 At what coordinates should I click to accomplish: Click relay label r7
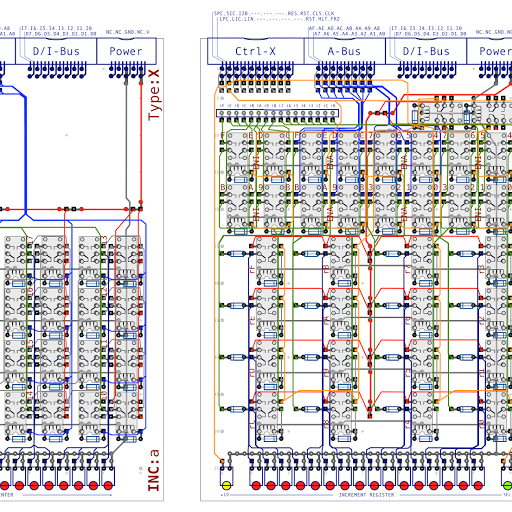click(408, 269)
